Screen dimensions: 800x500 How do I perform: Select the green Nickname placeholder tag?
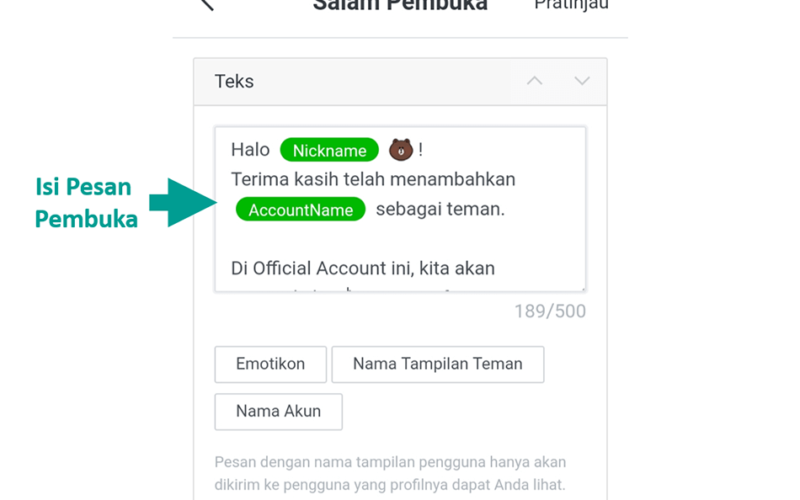[329, 150]
